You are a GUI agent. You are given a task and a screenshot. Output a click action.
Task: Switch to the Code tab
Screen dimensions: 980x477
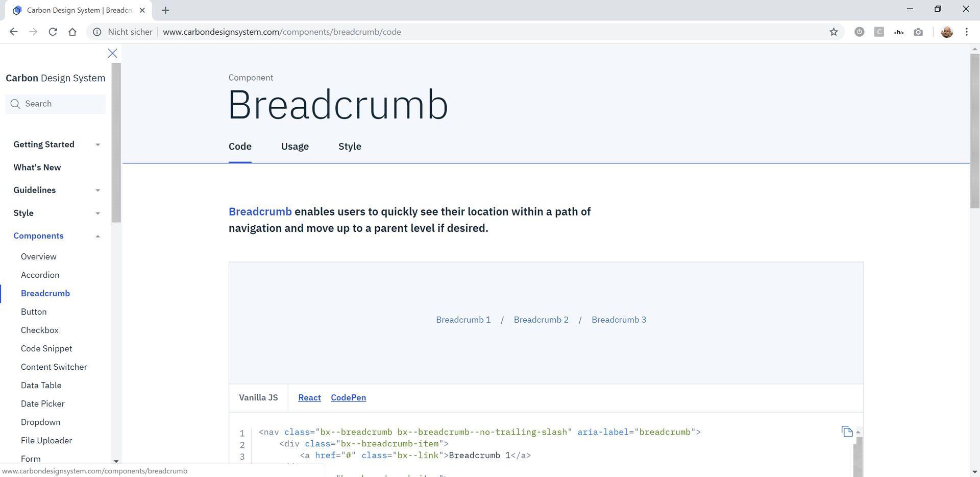pos(240,147)
